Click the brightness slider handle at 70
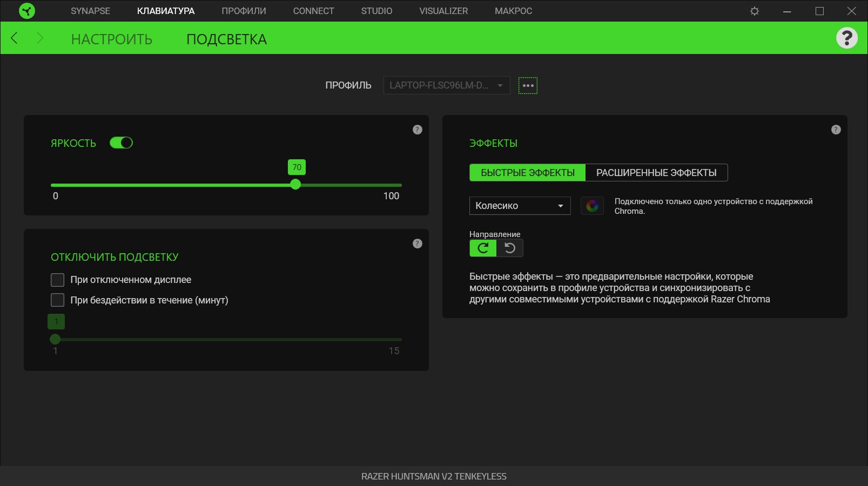This screenshot has width=868, height=486. point(295,185)
